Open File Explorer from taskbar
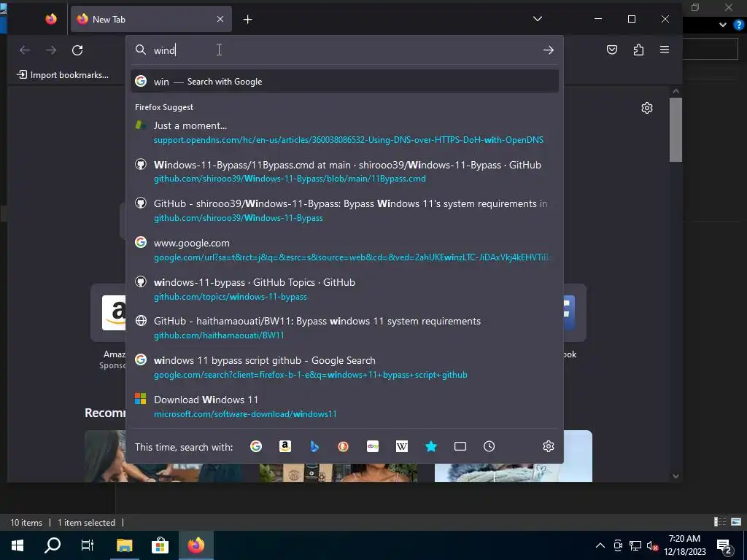Image resolution: width=747 pixels, height=560 pixels. pos(124,545)
